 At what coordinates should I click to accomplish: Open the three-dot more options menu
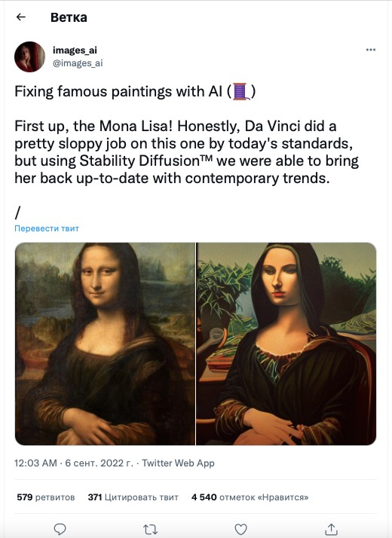point(370,50)
